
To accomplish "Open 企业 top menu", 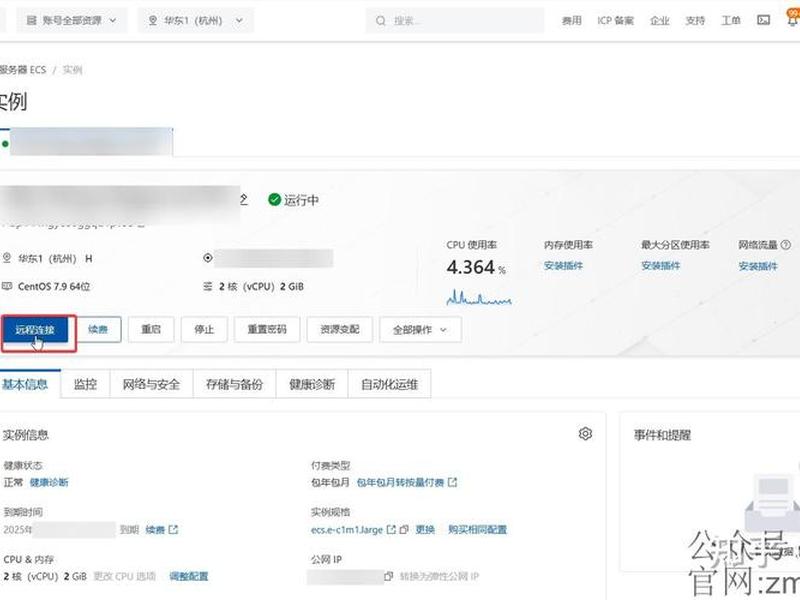I will (660, 20).
